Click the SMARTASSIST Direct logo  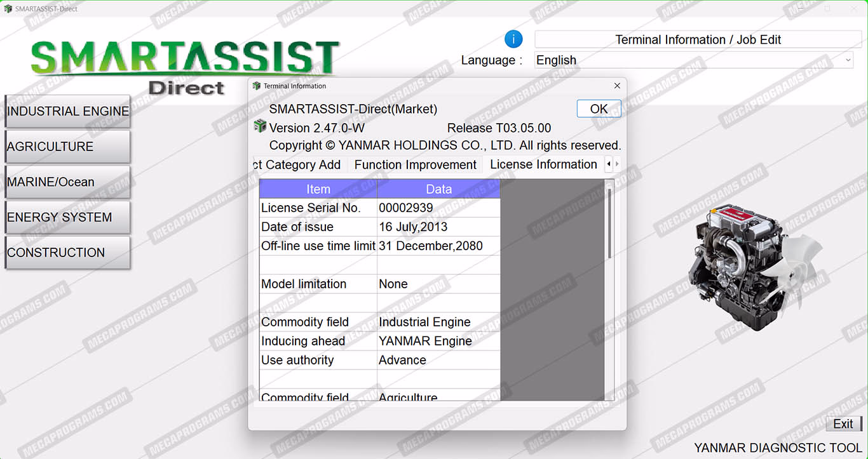coord(185,67)
